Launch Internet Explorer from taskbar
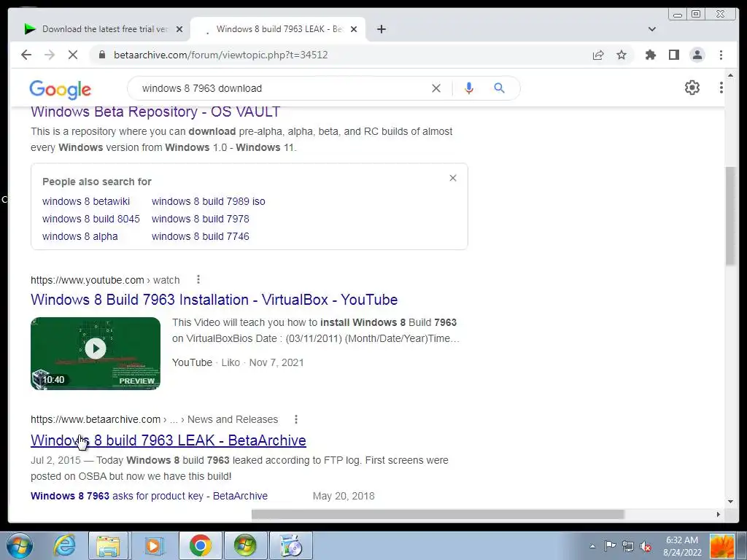The image size is (747, 560). (x=64, y=545)
